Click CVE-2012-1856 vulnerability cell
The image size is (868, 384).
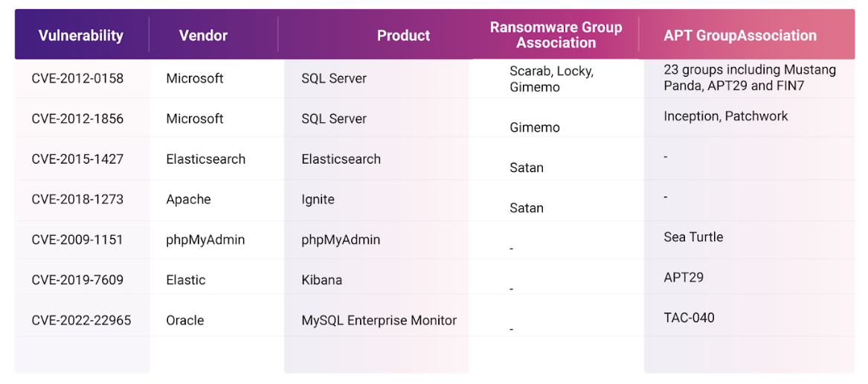tap(77, 118)
